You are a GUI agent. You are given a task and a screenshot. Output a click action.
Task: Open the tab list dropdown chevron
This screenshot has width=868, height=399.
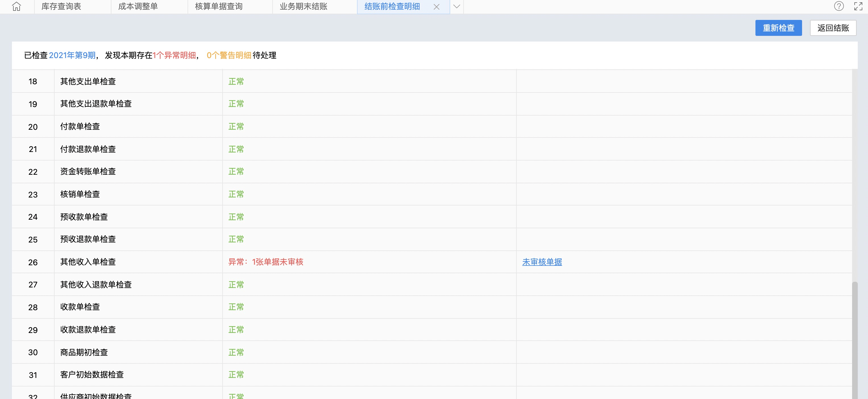click(x=456, y=7)
